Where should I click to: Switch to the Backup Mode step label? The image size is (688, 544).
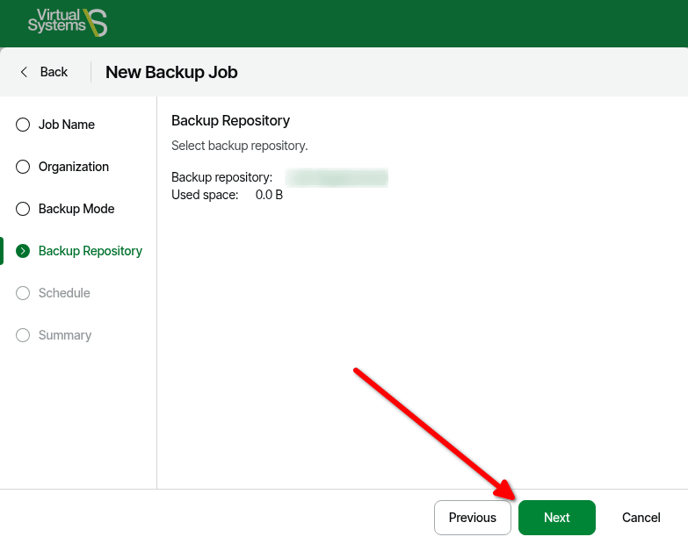click(x=76, y=209)
